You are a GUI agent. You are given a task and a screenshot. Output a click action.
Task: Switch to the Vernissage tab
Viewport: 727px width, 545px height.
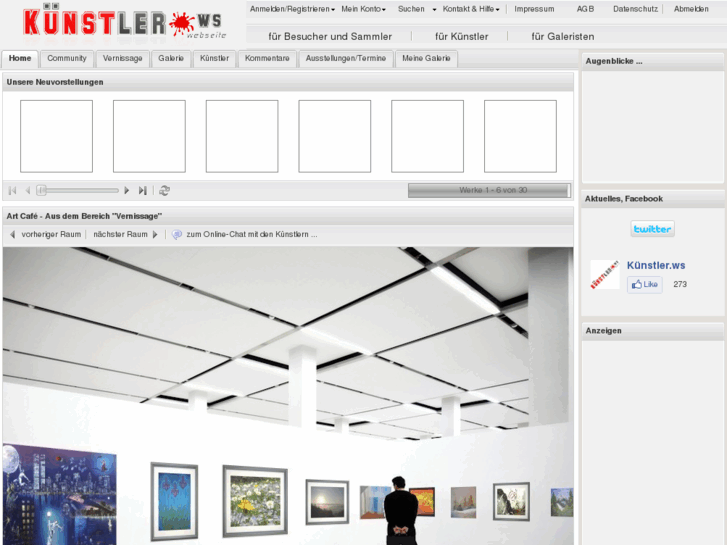click(122, 58)
